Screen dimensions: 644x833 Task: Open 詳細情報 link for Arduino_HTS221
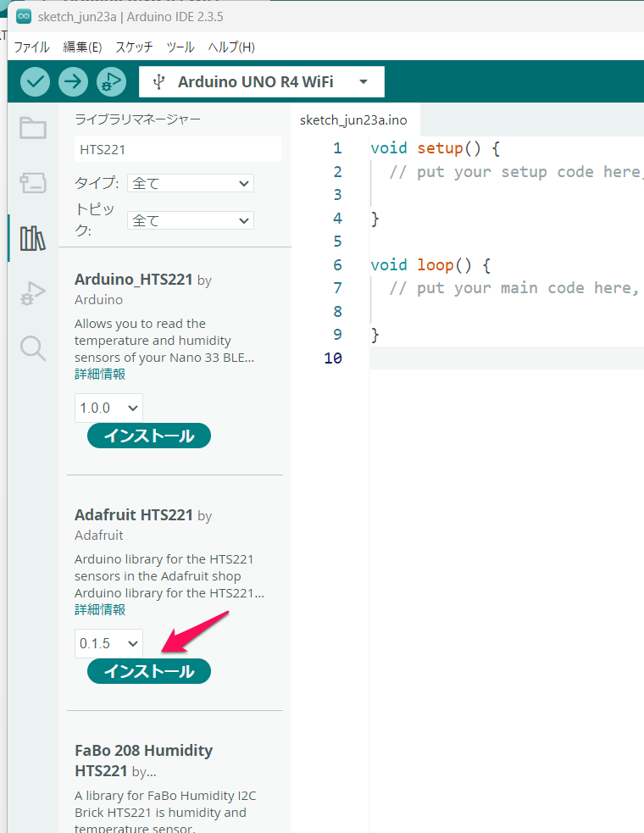100,374
